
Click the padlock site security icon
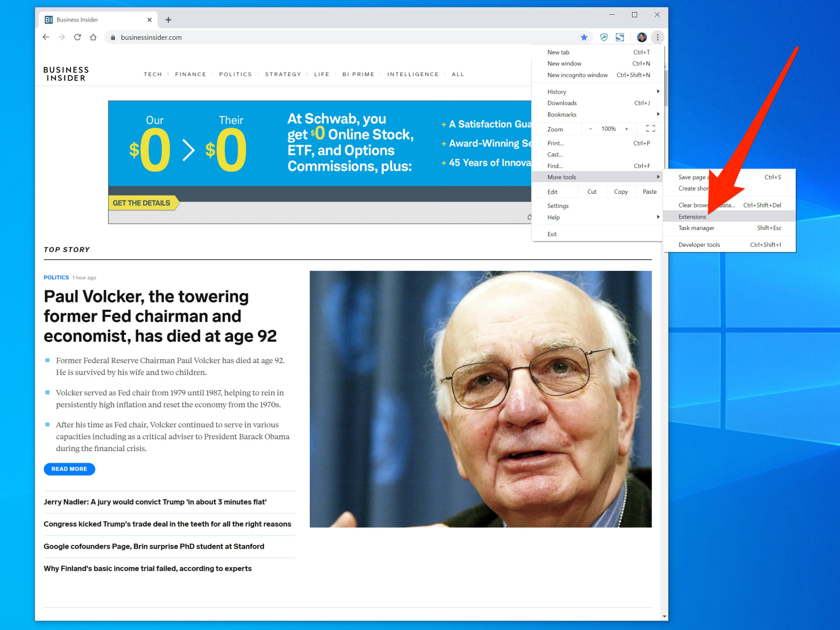112,37
